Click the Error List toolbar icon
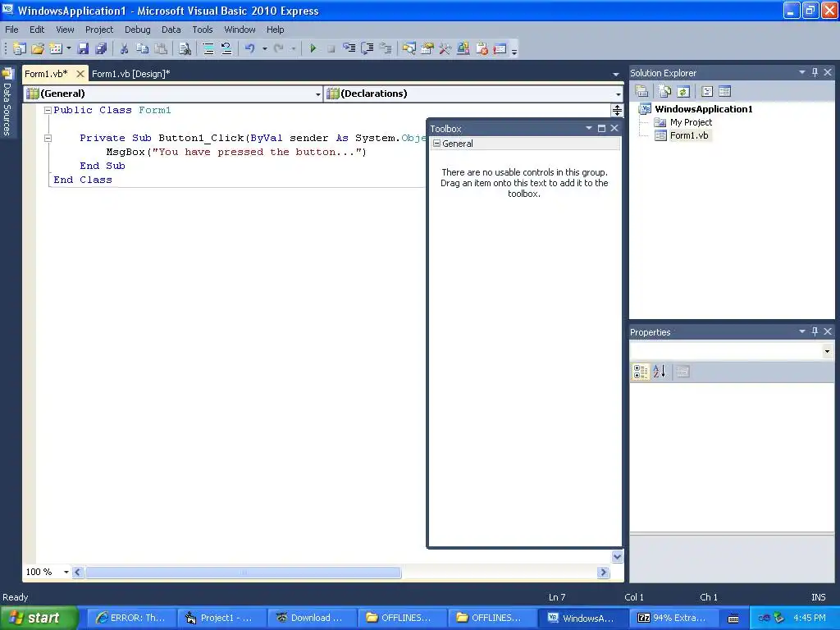 [x=482, y=48]
